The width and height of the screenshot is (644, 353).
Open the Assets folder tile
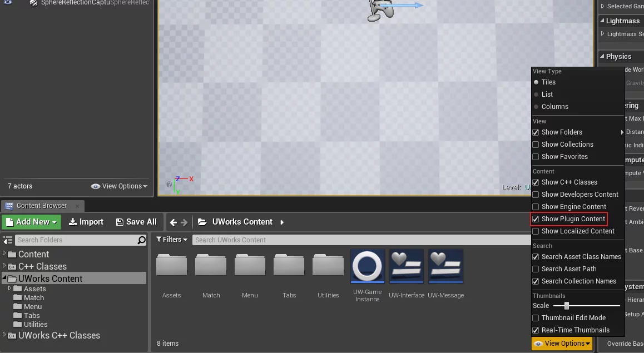[x=171, y=266]
